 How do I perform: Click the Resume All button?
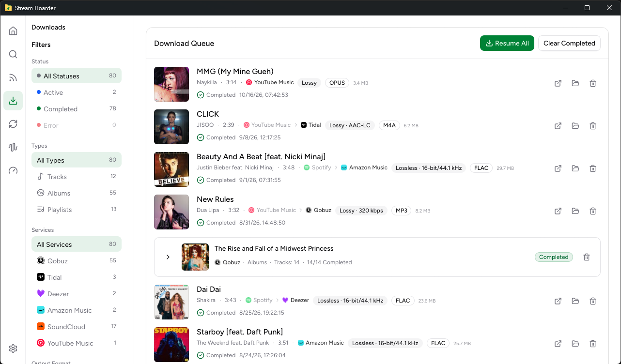coord(507,43)
